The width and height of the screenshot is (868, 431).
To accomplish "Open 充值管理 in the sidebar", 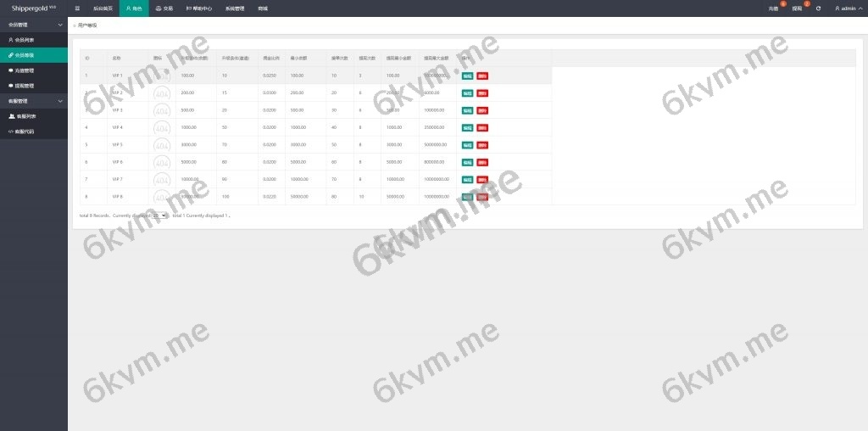I will click(x=24, y=70).
